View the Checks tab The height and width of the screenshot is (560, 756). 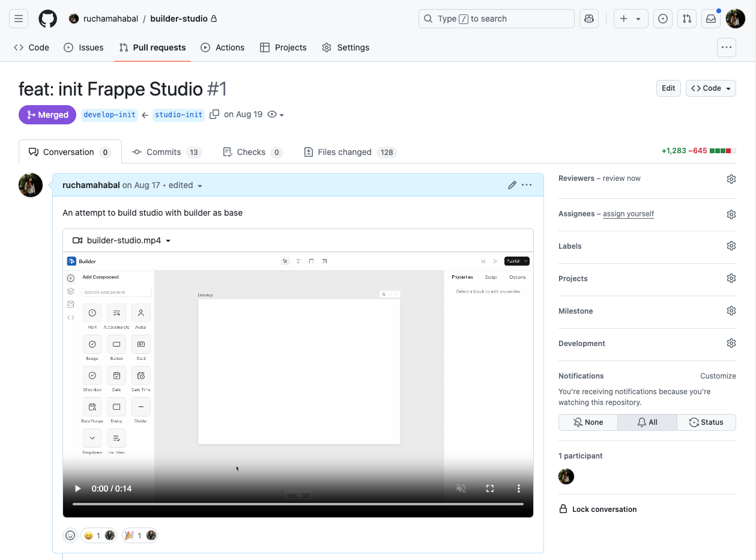point(252,152)
